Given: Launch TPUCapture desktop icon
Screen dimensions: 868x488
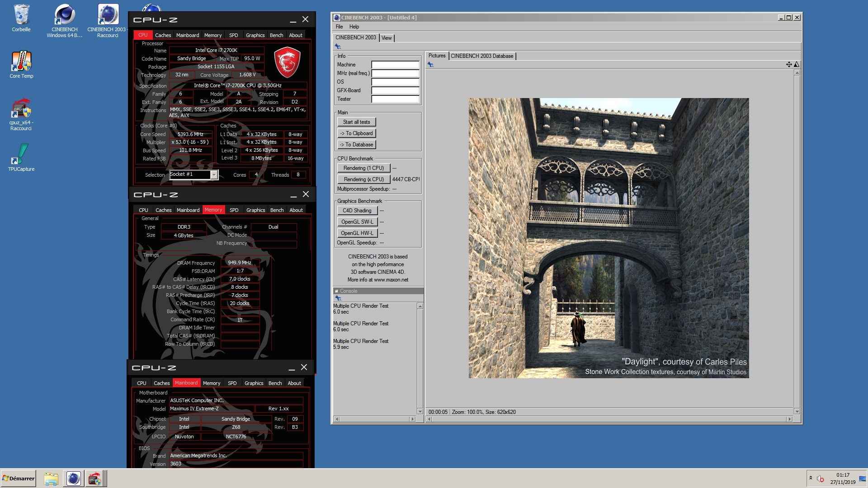Looking at the screenshot, I should tap(21, 157).
